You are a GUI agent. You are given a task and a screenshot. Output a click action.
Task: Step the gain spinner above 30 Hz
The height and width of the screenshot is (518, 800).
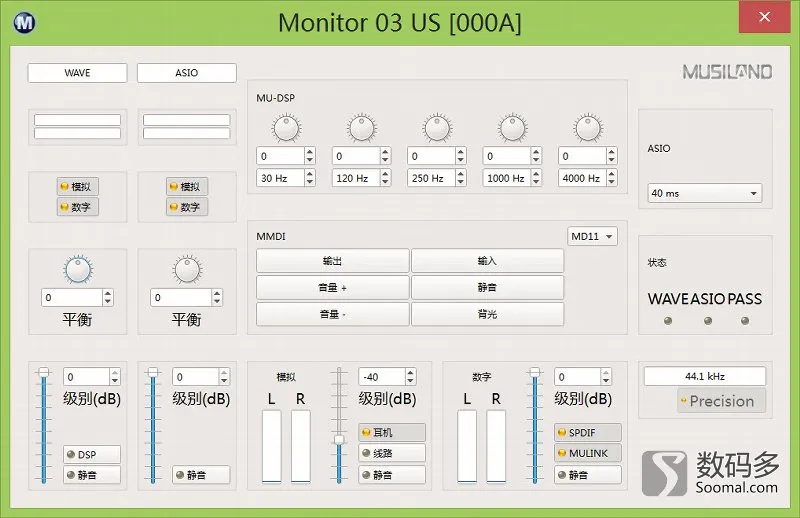310,156
